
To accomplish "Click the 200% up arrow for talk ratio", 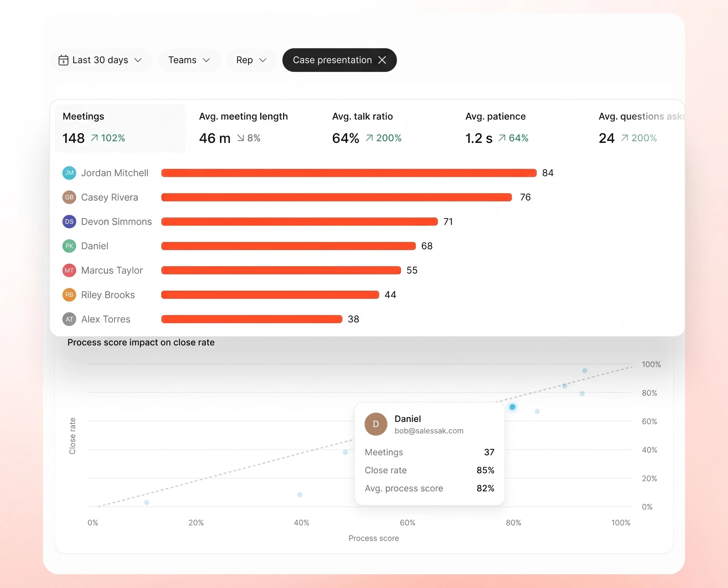I will [x=384, y=138].
